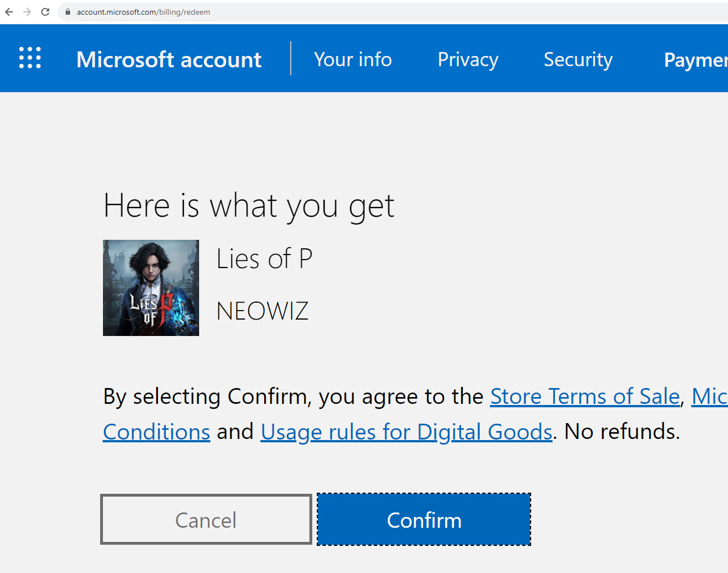Image resolution: width=728 pixels, height=573 pixels.
Task: Go back using browser back arrow
Action: point(9,12)
